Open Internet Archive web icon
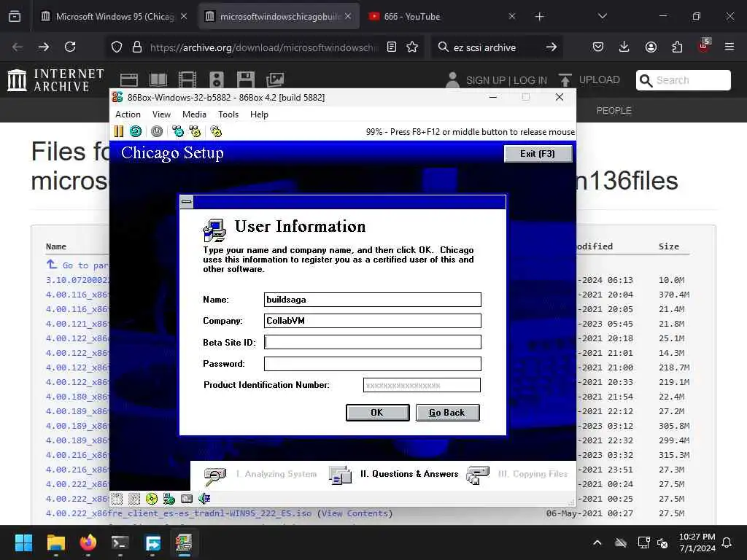 pyautogui.click(x=128, y=79)
